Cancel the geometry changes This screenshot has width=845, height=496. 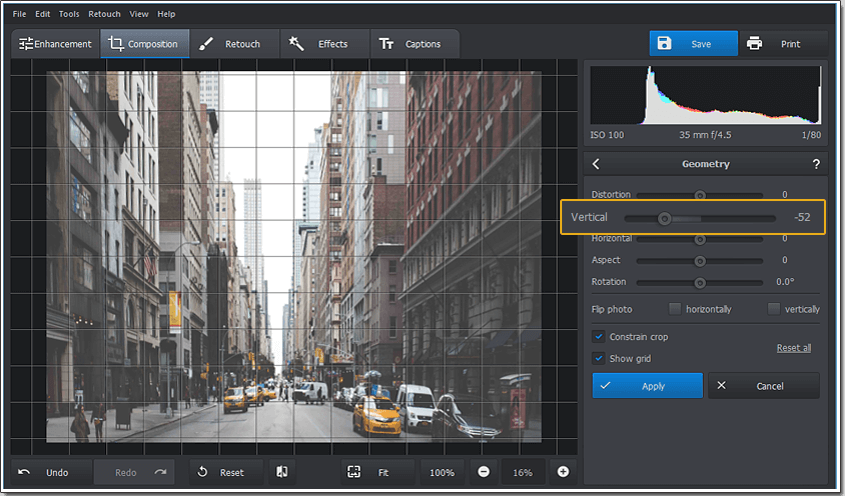tap(764, 385)
